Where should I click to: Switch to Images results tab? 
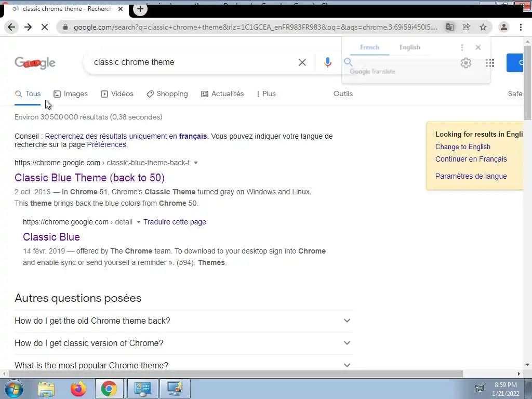pos(71,94)
